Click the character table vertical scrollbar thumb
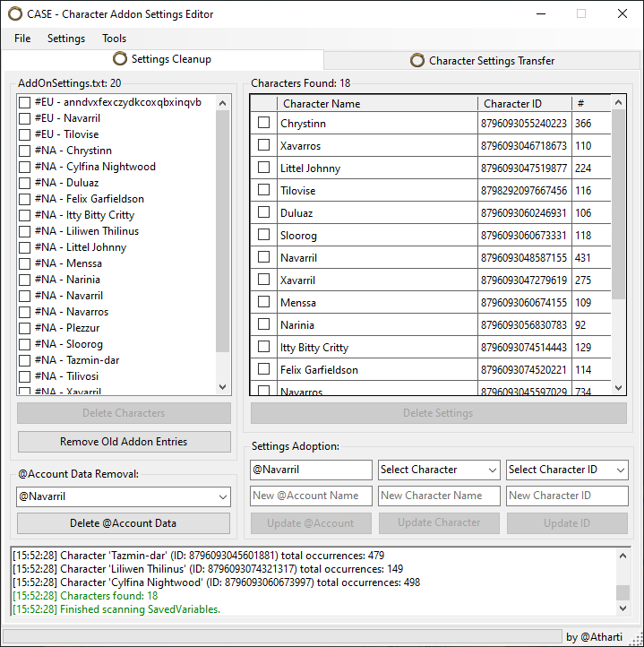The width and height of the screenshot is (644, 647). click(618, 204)
